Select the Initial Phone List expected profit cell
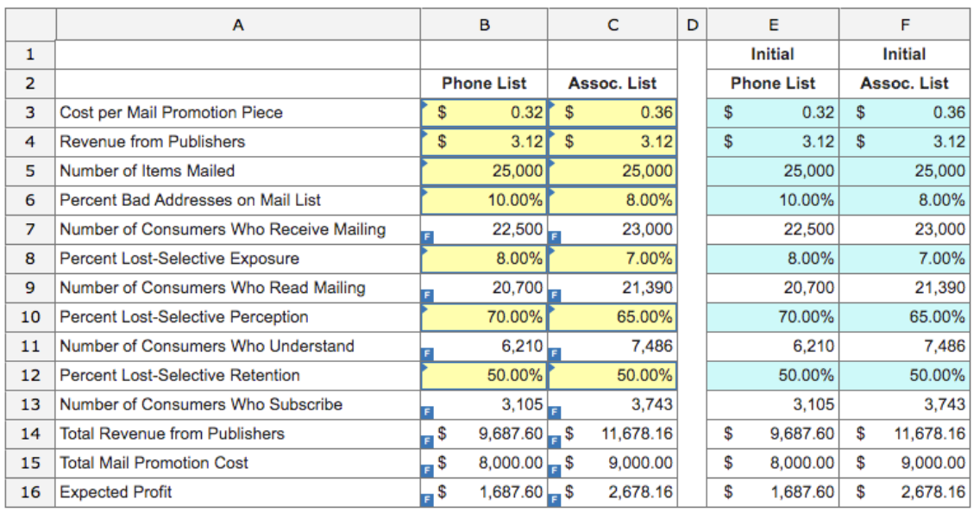This screenshot has height=512, width=980. coord(772,492)
